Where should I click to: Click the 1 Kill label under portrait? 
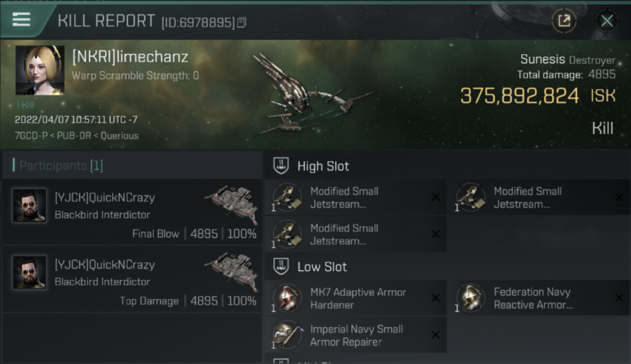click(25, 105)
